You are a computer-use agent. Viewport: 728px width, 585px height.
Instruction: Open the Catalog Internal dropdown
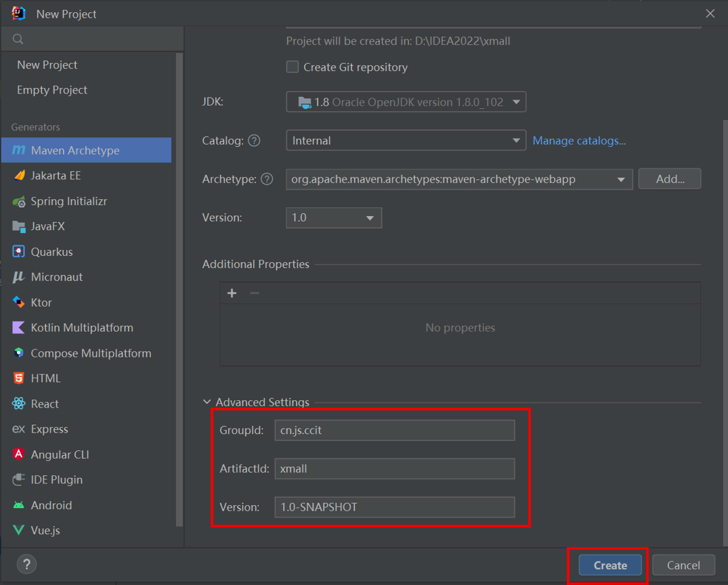click(x=406, y=140)
